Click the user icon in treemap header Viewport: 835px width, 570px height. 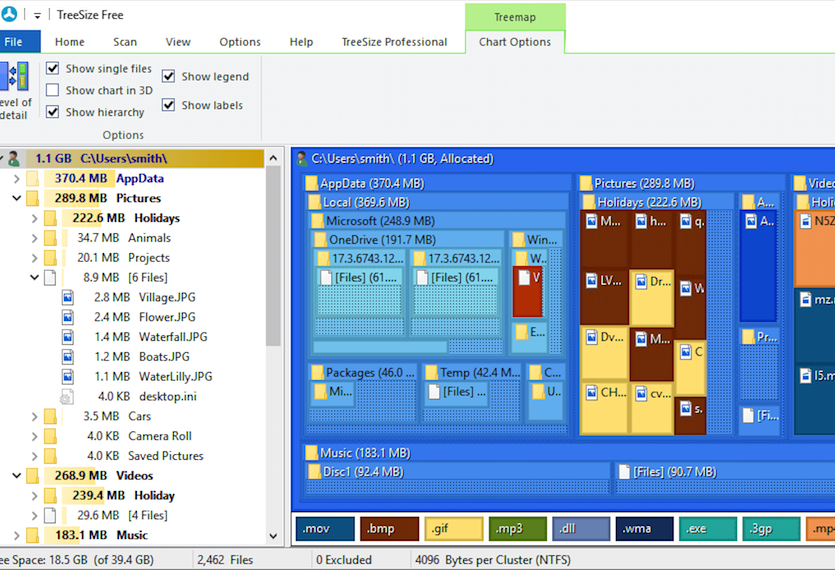coord(302,158)
